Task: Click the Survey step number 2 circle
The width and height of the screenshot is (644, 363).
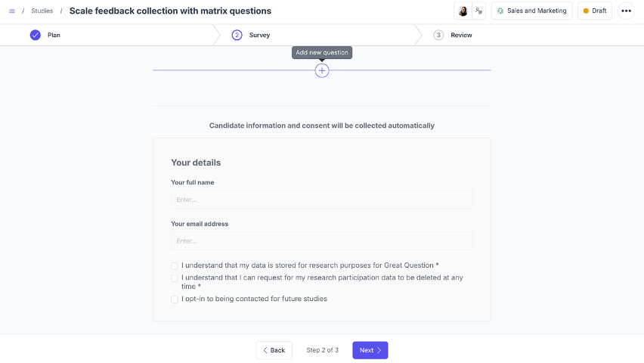Action: coord(237,35)
